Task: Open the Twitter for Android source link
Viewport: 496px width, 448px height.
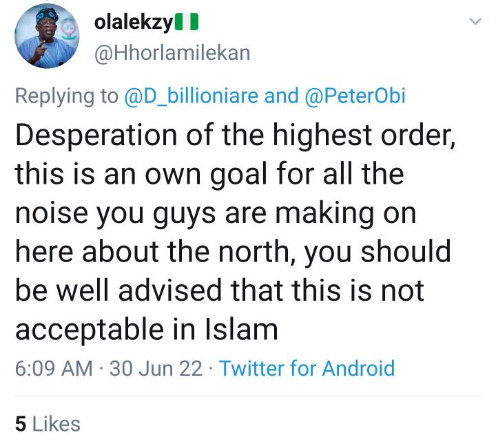Action: click(x=307, y=368)
